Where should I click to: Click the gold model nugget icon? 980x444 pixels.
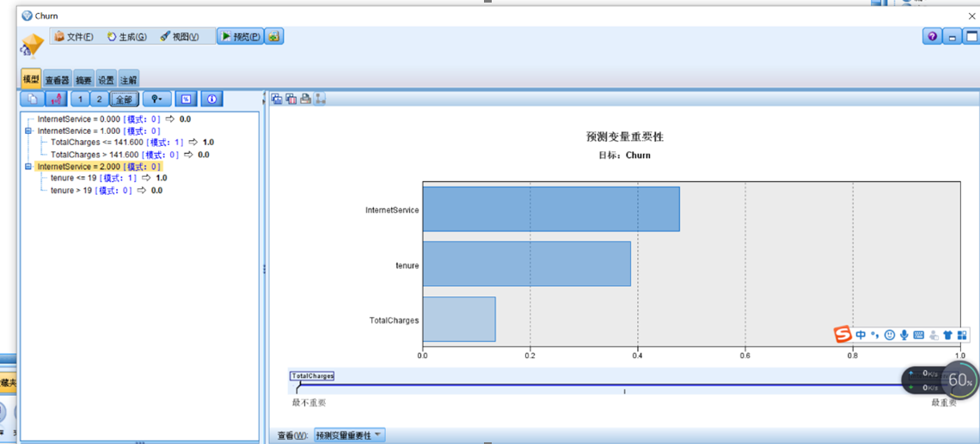(x=32, y=47)
